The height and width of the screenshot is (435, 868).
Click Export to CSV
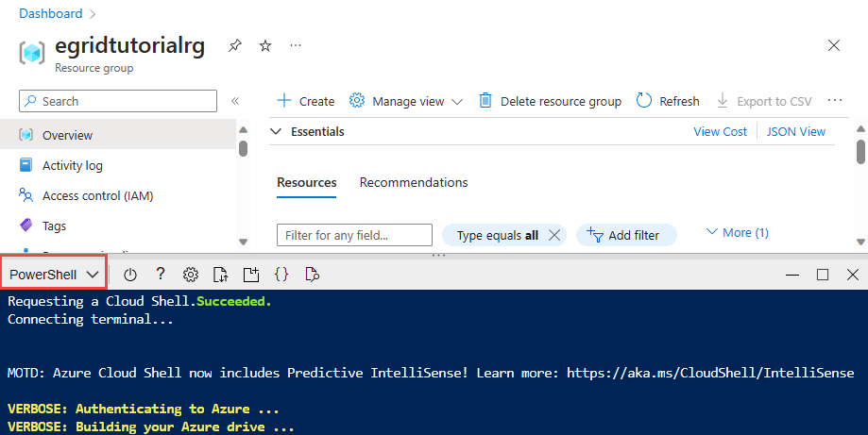pos(764,101)
